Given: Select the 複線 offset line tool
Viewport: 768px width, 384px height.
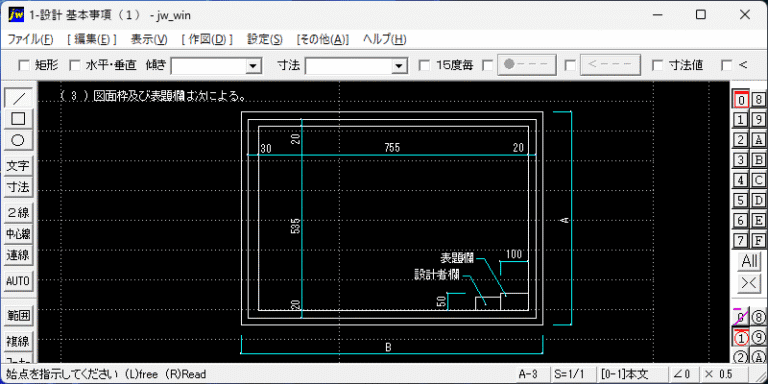Looking at the screenshot, I should [x=18, y=341].
